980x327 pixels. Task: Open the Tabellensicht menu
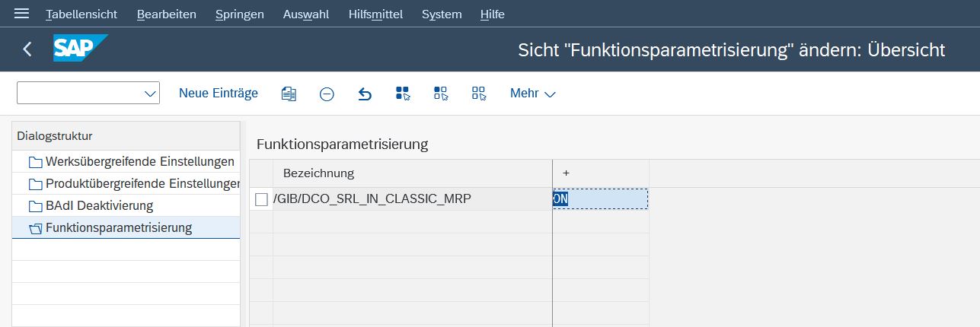click(x=81, y=14)
